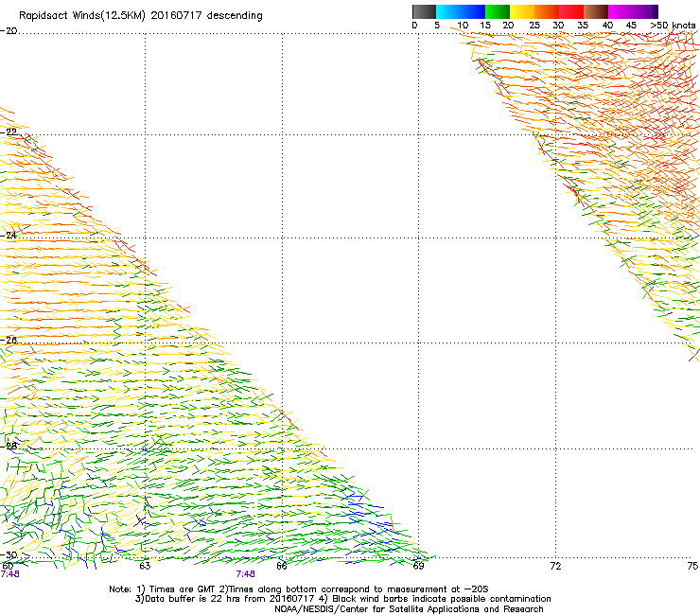Click the purple 45-50 knots color segment
Viewport: 700px width, 615px height.
coord(645,11)
